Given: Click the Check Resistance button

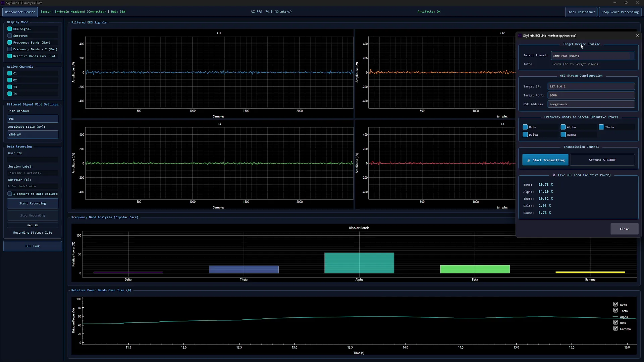Looking at the screenshot, I should coord(581,12).
